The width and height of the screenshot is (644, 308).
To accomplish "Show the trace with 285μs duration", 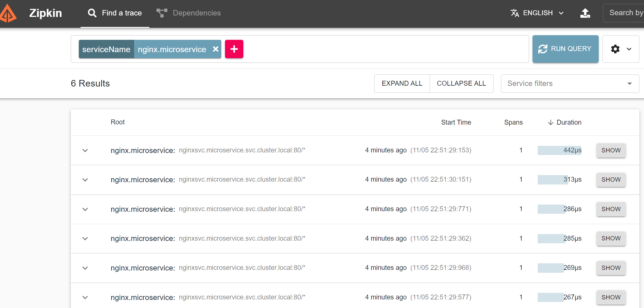I will (611, 238).
